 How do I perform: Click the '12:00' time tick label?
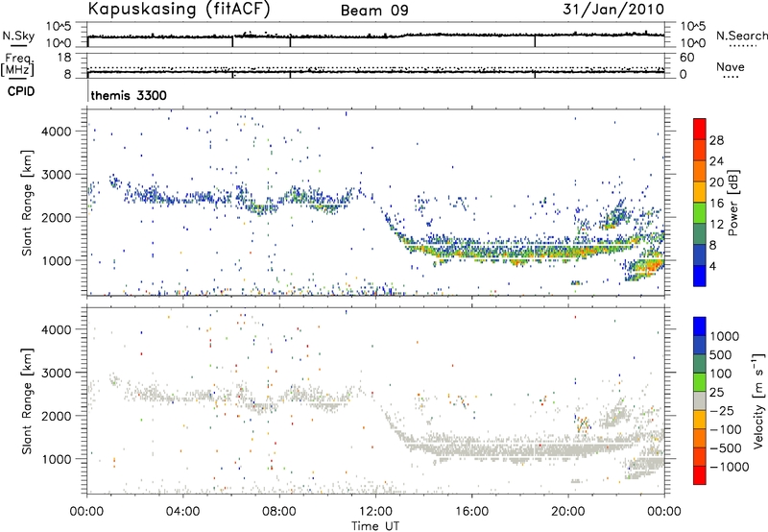[375, 512]
